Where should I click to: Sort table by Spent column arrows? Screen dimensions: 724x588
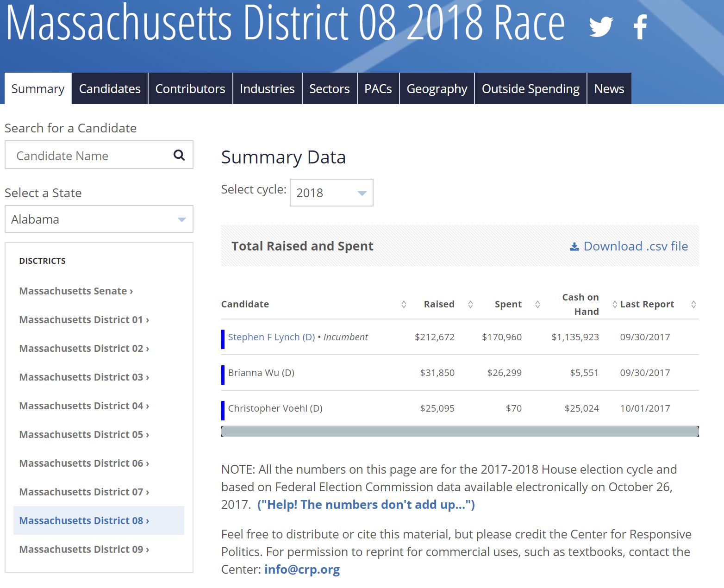(x=537, y=304)
